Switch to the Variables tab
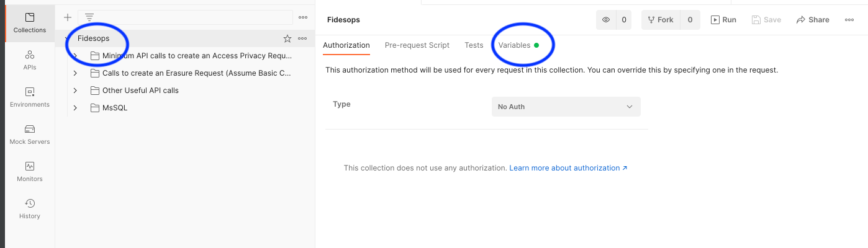 coord(514,45)
